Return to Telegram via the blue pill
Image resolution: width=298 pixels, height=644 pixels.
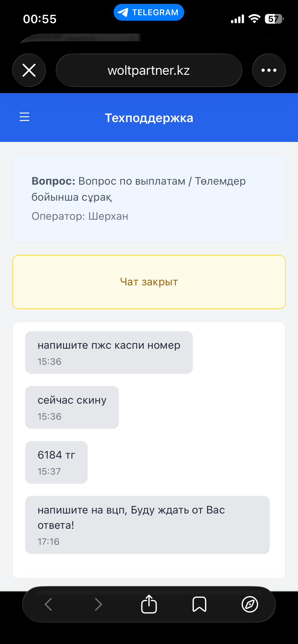(149, 12)
